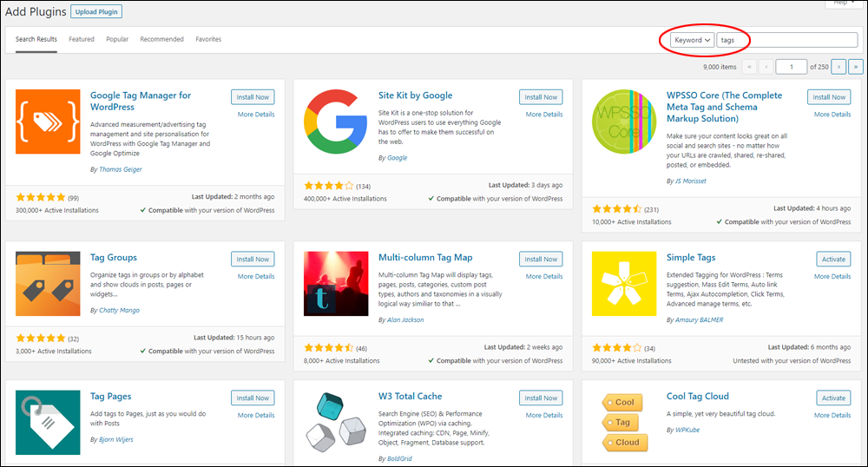868x467 pixels.
Task: Open the W3 Total Cache title
Action: point(411,397)
